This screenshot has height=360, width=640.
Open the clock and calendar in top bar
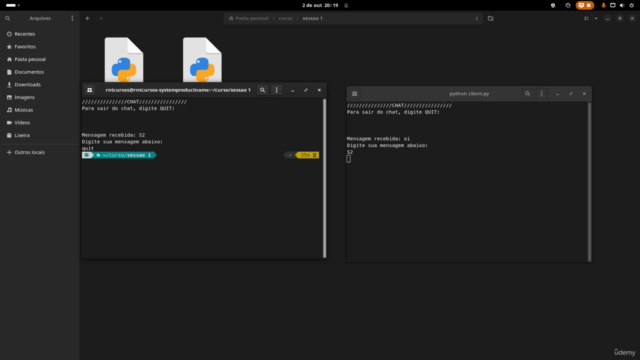pos(320,5)
